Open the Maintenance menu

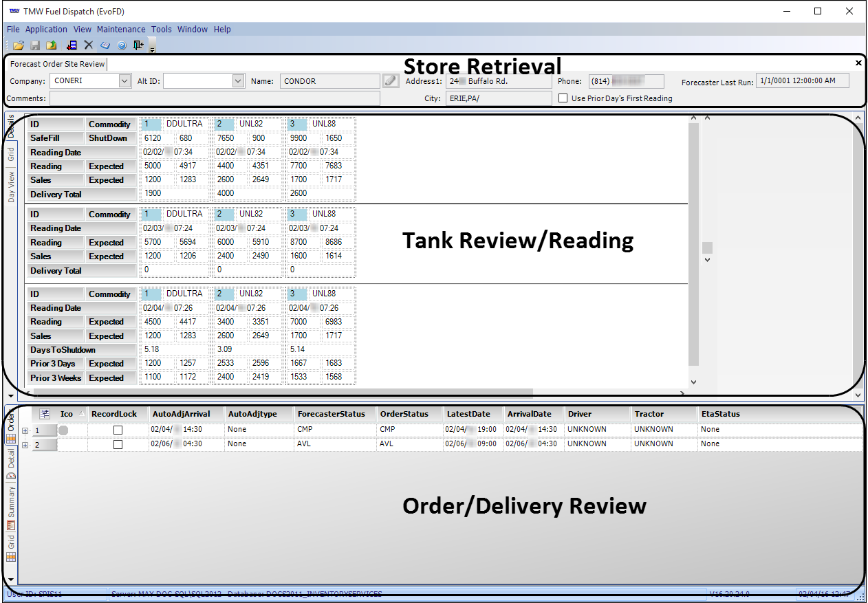(x=121, y=30)
